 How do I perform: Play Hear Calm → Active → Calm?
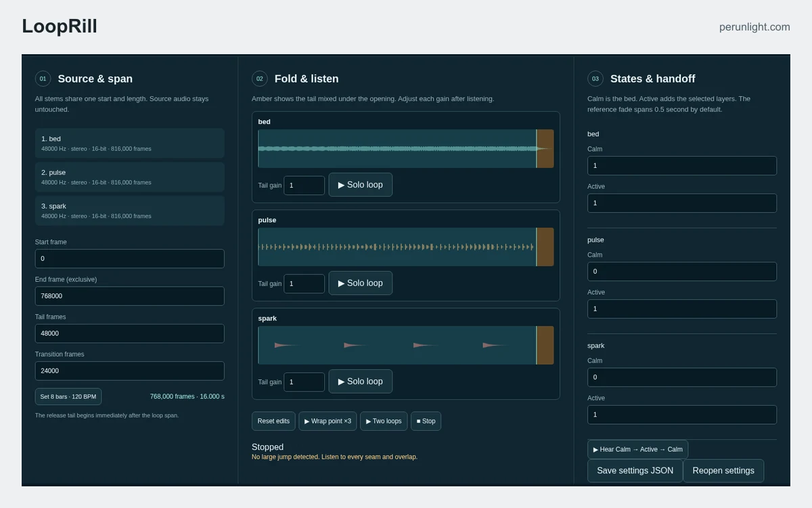(x=637, y=450)
